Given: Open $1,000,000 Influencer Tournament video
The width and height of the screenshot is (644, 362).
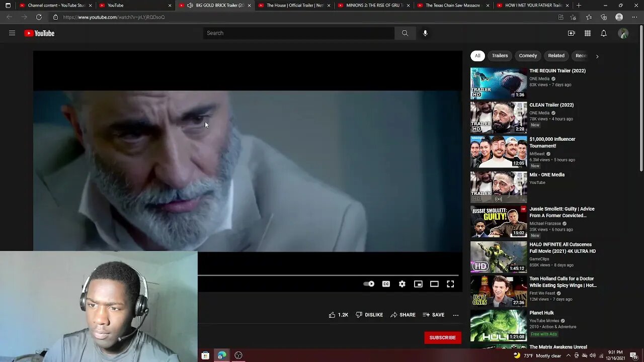Looking at the screenshot, I should click(x=552, y=142).
